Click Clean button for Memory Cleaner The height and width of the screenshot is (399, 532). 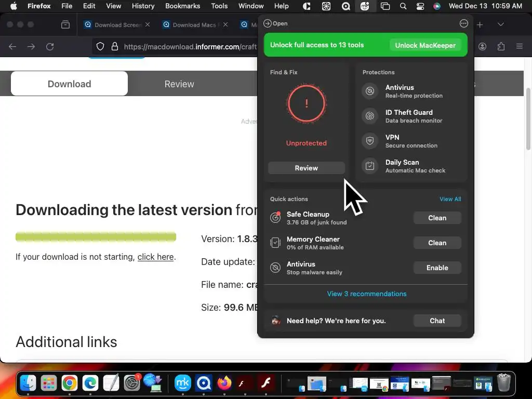(x=437, y=243)
